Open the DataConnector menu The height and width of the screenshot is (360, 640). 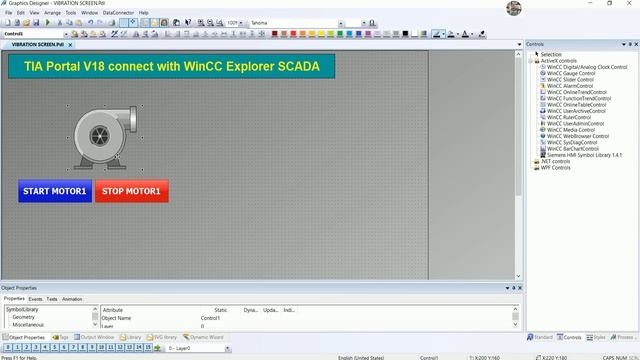[x=118, y=13]
